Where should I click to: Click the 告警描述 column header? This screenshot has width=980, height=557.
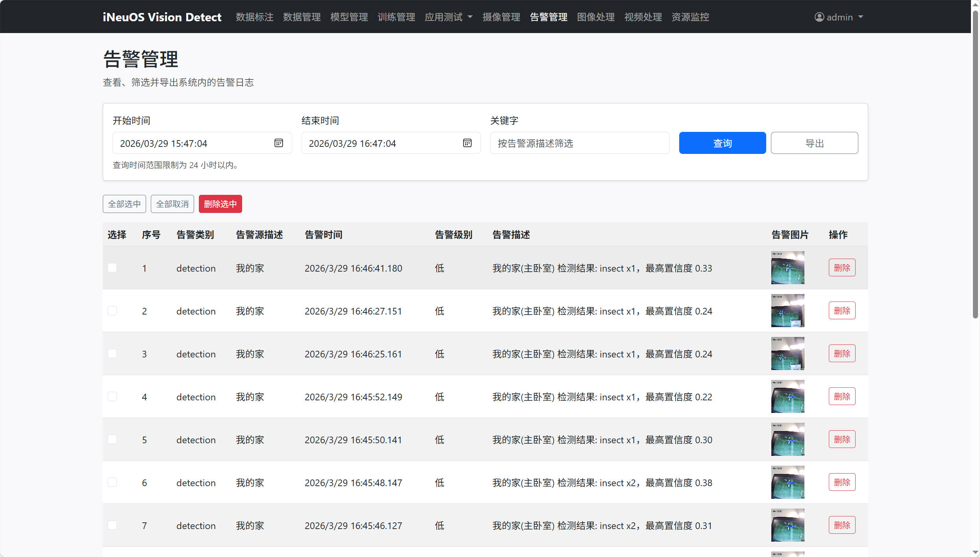click(x=511, y=235)
